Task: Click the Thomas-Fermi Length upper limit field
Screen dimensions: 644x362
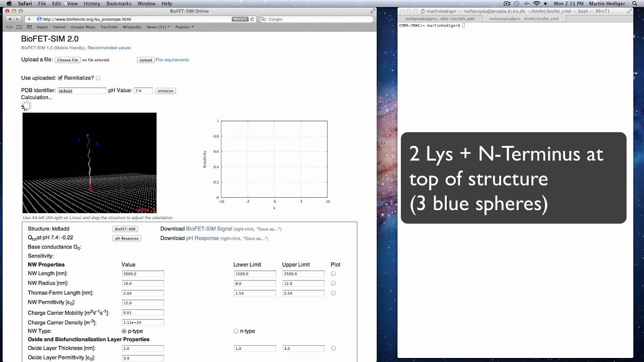Action: 303,293
